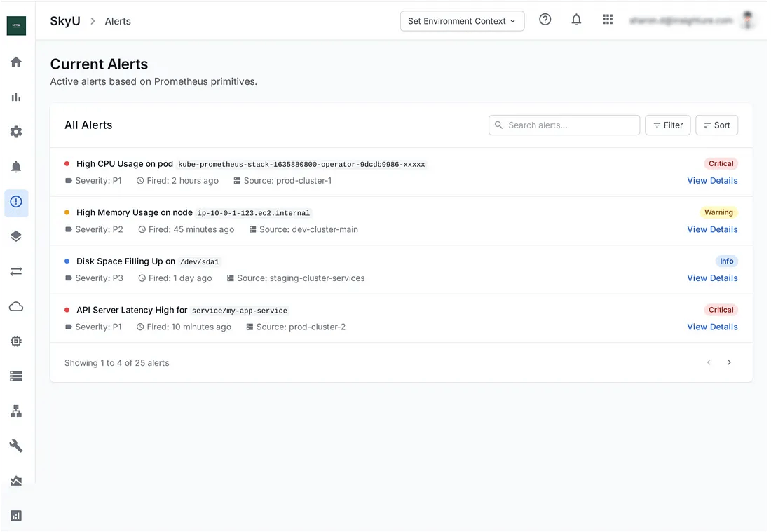Viewport: 771px width, 532px height.
Task: Click the SkyU breadcrumb link
Action: 65,21
